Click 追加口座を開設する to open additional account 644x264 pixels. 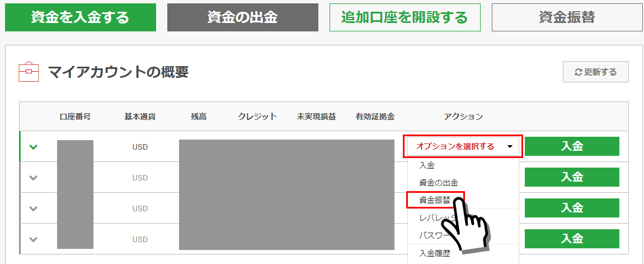click(x=405, y=17)
